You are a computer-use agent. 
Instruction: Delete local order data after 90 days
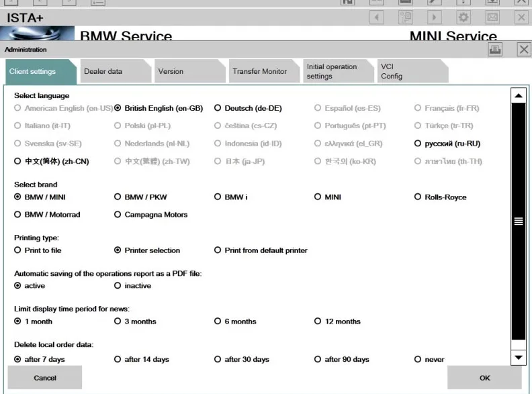pos(342,359)
